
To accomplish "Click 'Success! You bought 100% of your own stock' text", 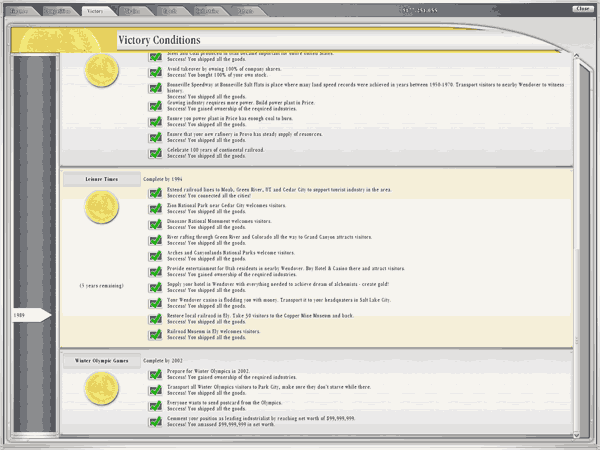I will 217,75.
